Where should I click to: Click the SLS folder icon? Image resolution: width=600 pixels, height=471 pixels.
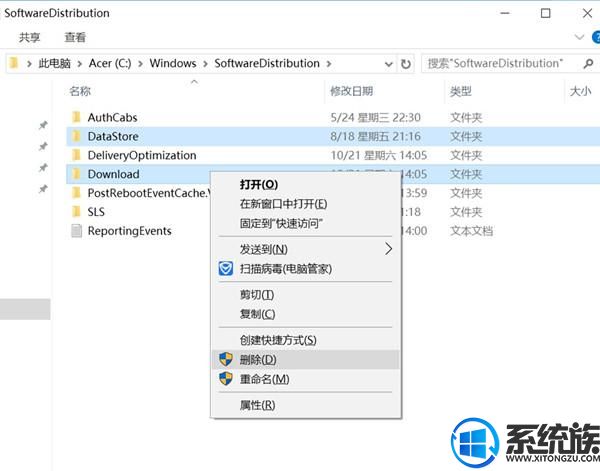[76, 212]
